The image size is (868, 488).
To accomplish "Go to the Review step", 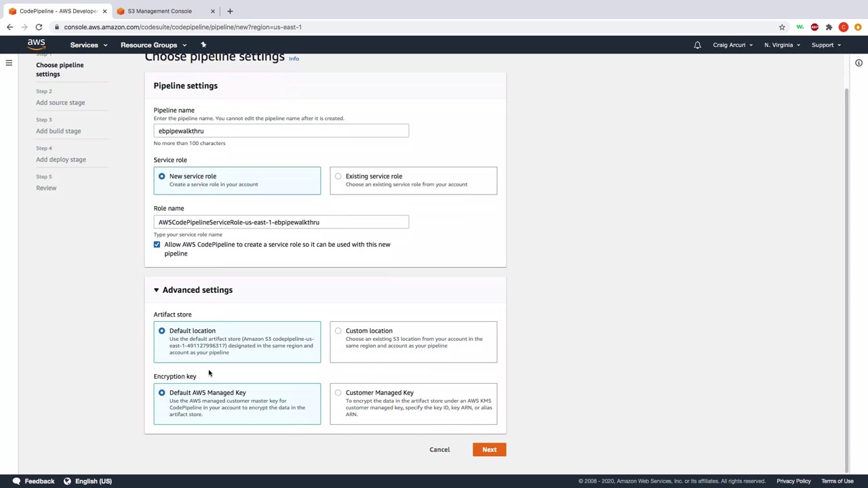I will click(46, 188).
